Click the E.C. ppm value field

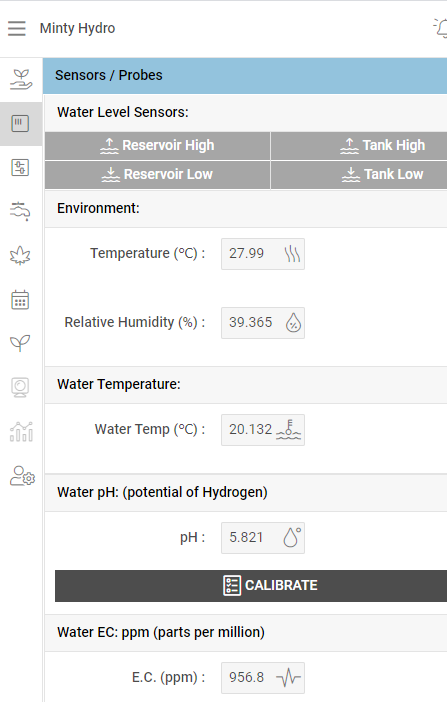tap(263, 678)
